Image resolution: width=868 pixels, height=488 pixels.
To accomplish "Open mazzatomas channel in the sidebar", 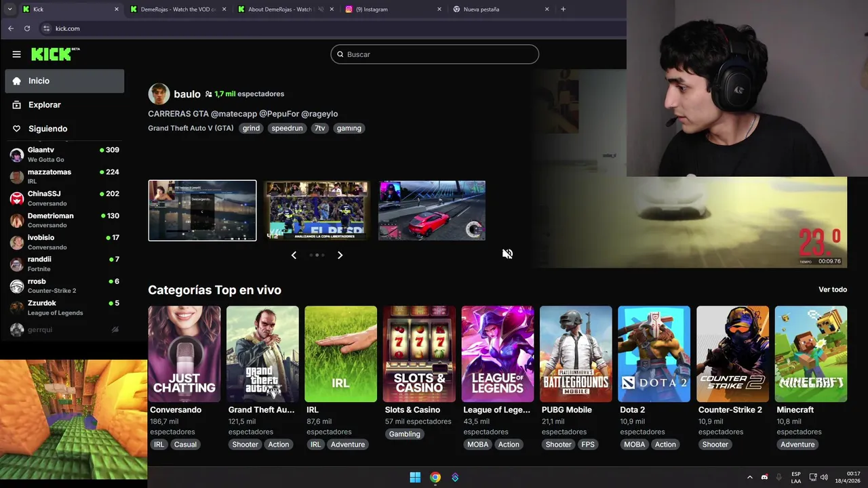I will (64, 176).
